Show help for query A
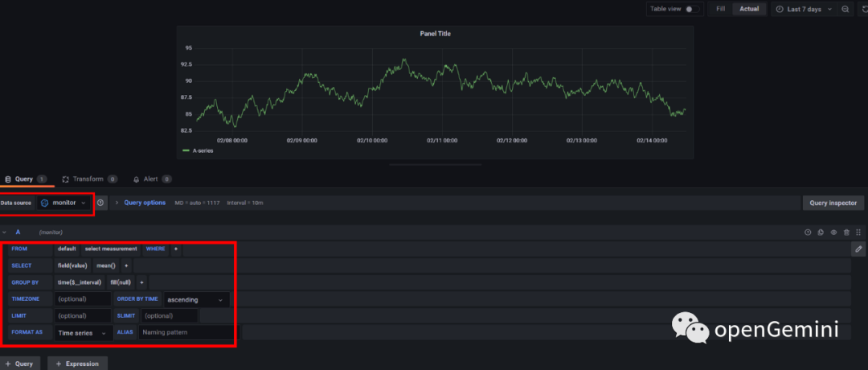Image resolution: width=868 pixels, height=370 pixels. pos(808,232)
